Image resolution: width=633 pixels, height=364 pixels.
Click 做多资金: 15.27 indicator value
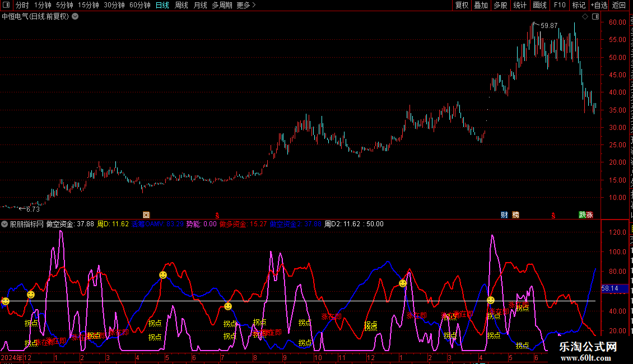243,224
